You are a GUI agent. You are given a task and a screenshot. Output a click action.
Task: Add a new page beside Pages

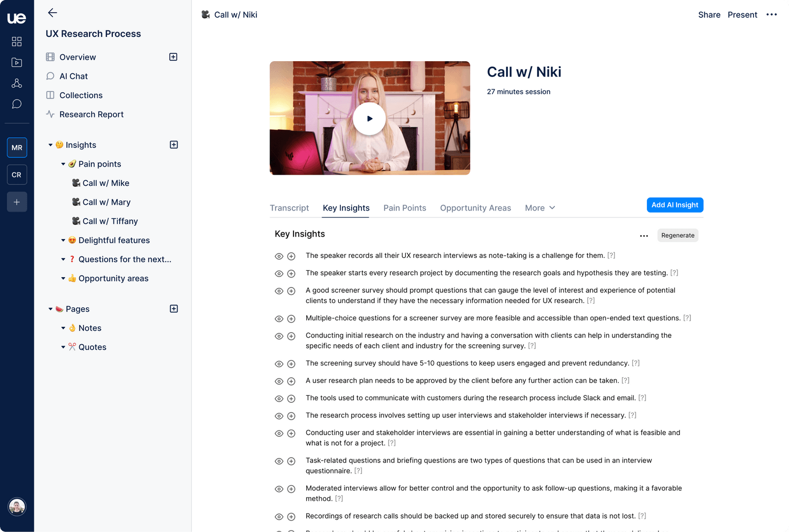coord(174,309)
